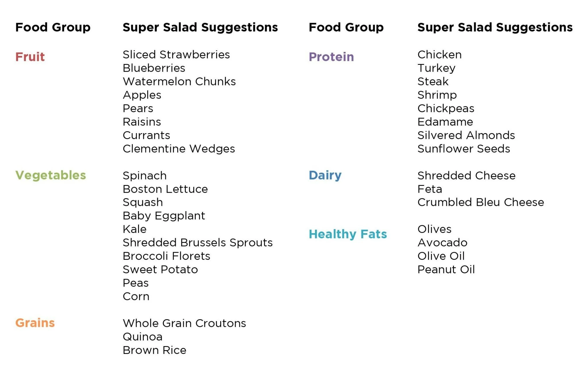The width and height of the screenshot is (588, 380).
Task: Click the Watermelon Chunks entry
Action: [179, 81]
